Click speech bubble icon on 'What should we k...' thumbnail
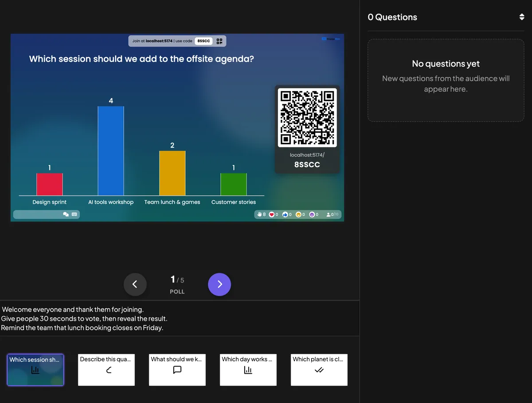Image resolution: width=532 pixels, height=403 pixels. (x=177, y=370)
